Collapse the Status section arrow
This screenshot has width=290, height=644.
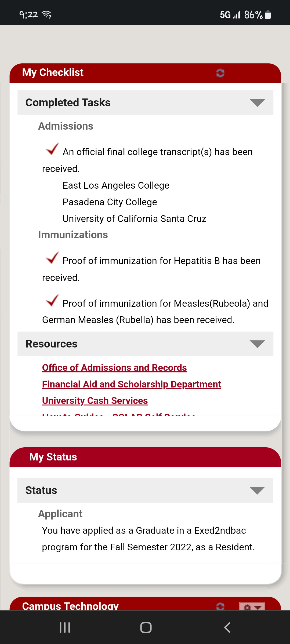coord(257,491)
